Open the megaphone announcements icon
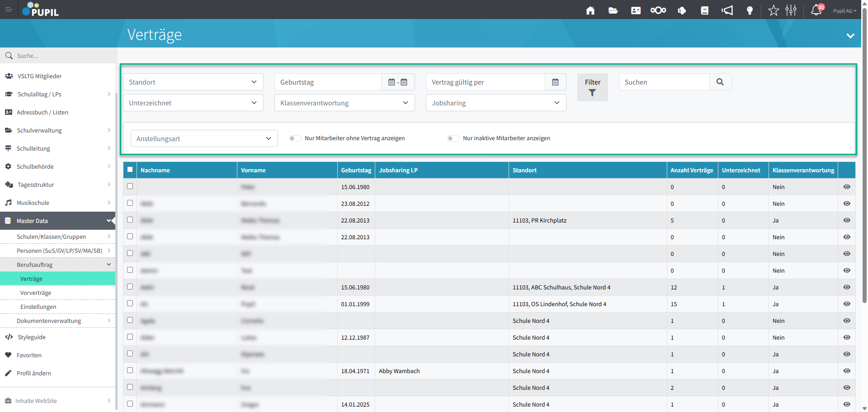The height and width of the screenshot is (412, 868). click(x=727, y=10)
